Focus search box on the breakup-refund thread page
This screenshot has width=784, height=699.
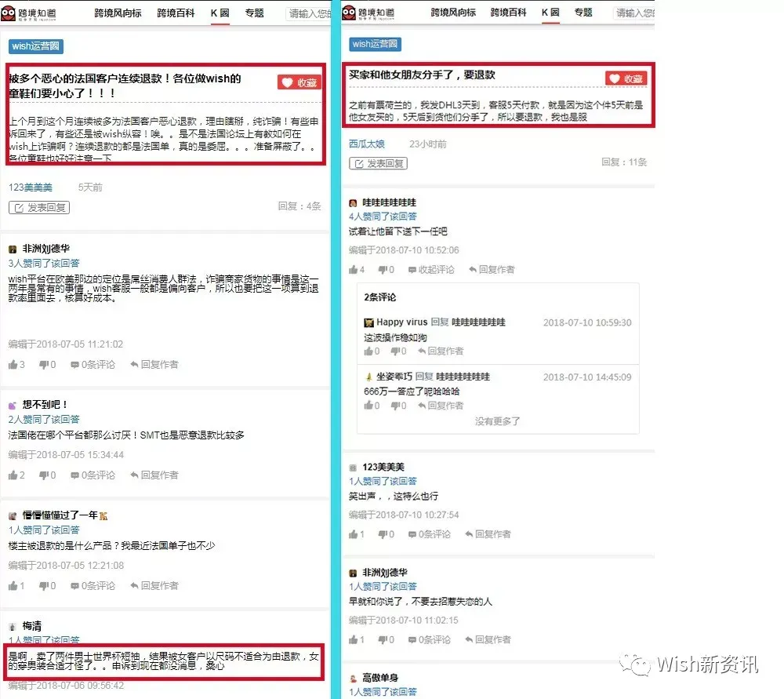pos(634,13)
